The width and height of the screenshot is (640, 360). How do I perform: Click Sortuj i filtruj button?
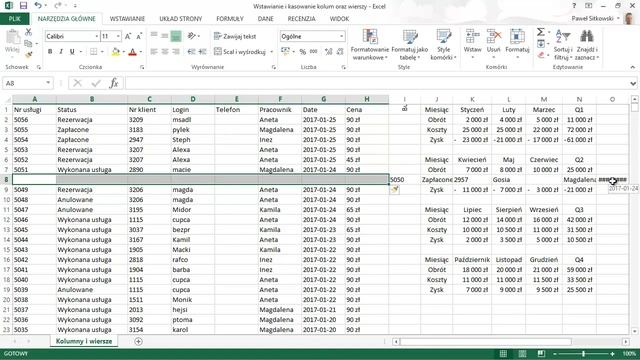(x=563, y=45)
